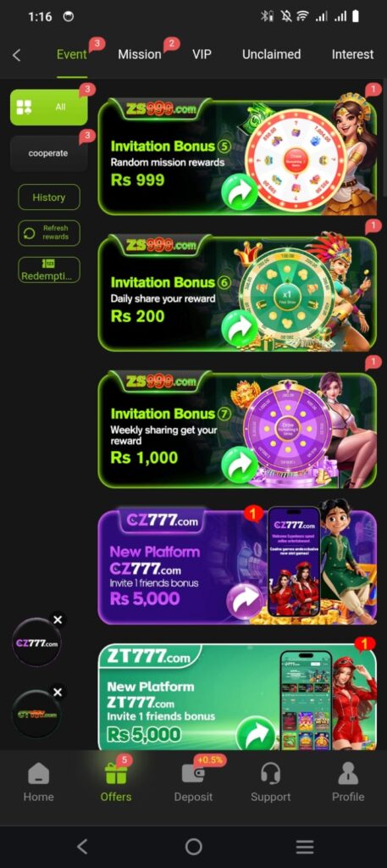Tap share arrow on Rs 200 banner

click(x=240, y=328)
